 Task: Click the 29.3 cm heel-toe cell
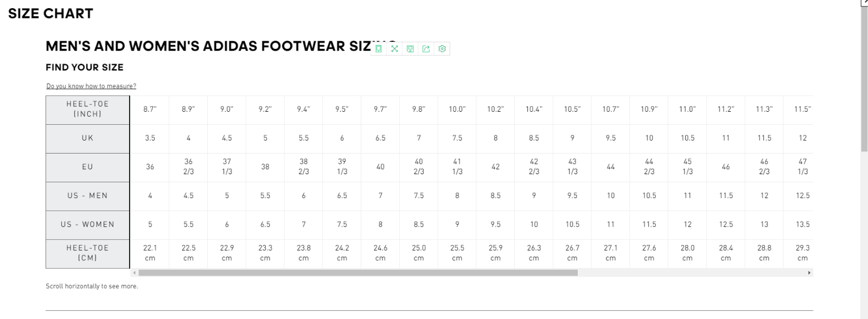802,253
